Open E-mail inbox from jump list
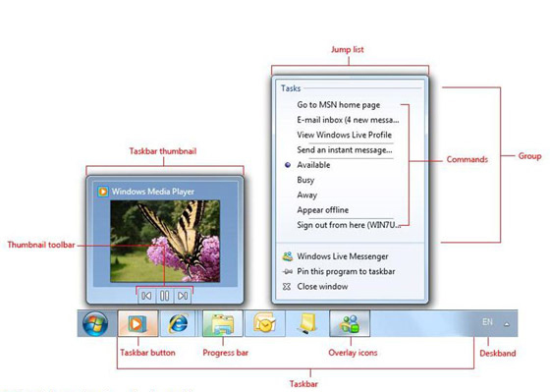 [x=348, y=120]
